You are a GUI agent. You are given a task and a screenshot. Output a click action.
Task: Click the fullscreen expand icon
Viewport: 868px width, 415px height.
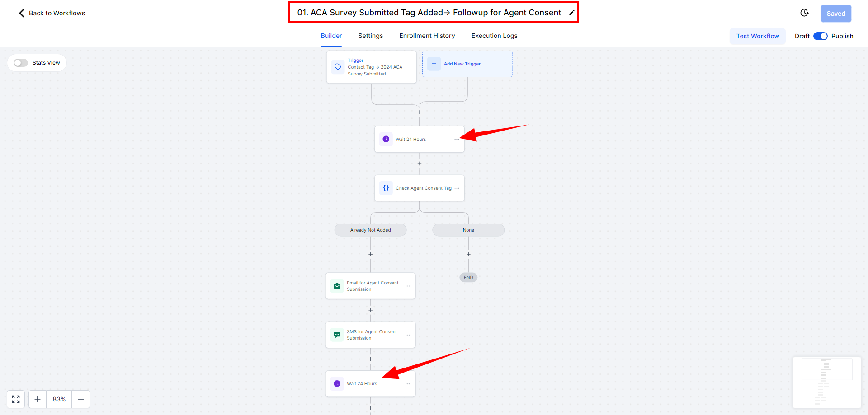(x=16, y=399)
